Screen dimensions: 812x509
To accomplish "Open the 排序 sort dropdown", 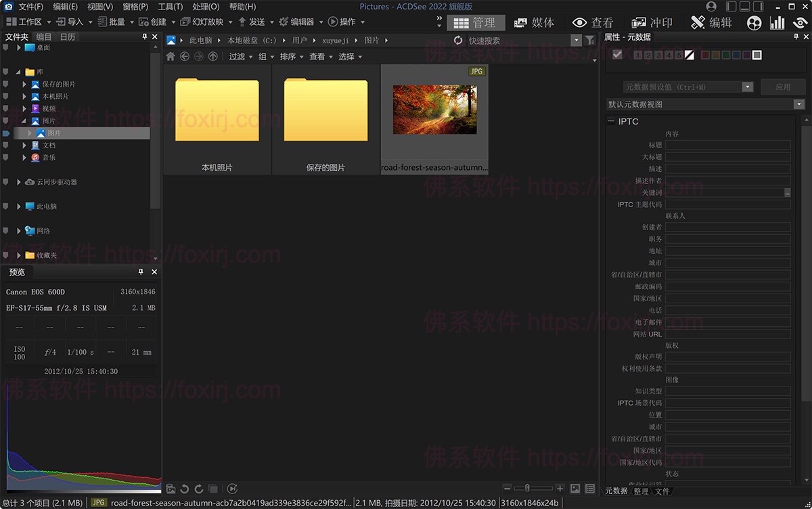I will coord(290,56).
